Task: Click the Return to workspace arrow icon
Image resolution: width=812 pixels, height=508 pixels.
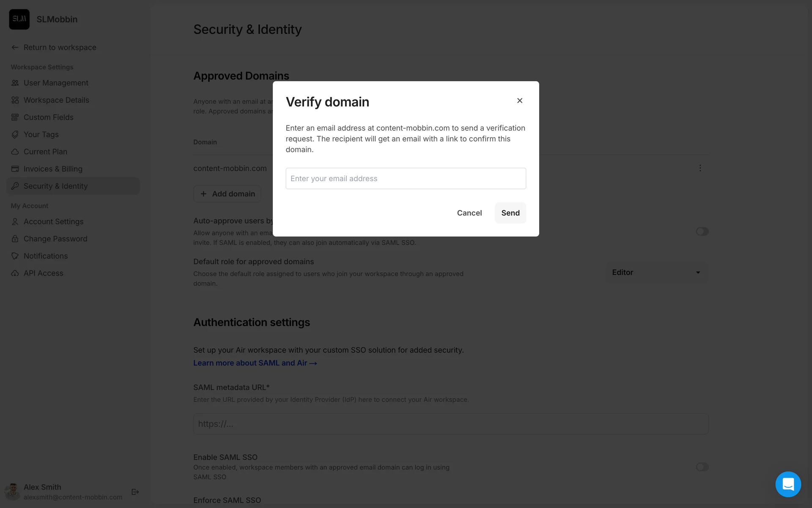Action: [15, 47]
